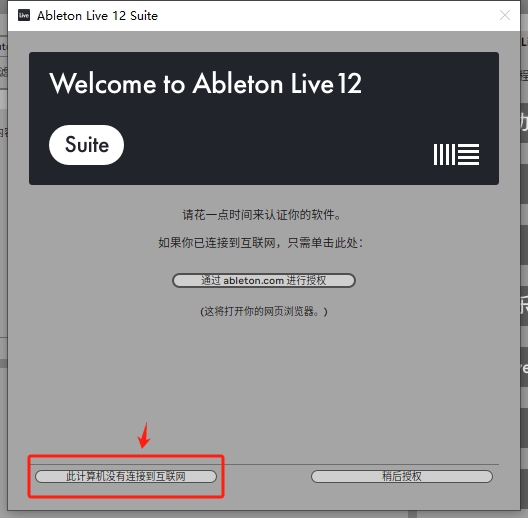Close the Ableton Live 12 Suite dialog
This screenshot has height=518, width=528.
click(505, 15)
